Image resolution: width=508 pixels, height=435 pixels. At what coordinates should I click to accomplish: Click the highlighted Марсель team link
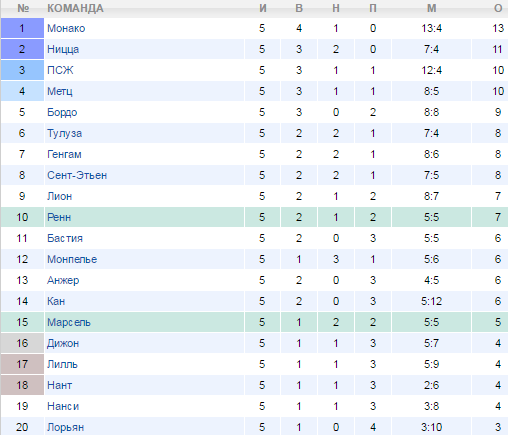(x=69, y=322)
